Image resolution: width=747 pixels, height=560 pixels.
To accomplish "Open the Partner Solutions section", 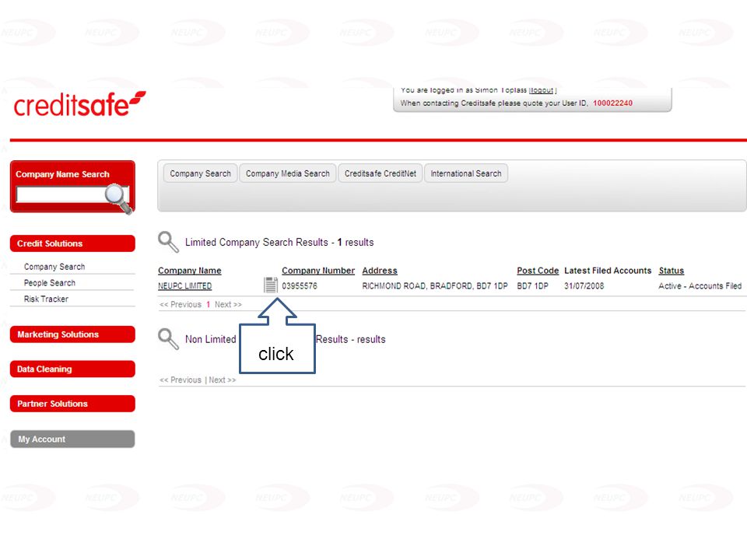I will (x=72, y=404).
